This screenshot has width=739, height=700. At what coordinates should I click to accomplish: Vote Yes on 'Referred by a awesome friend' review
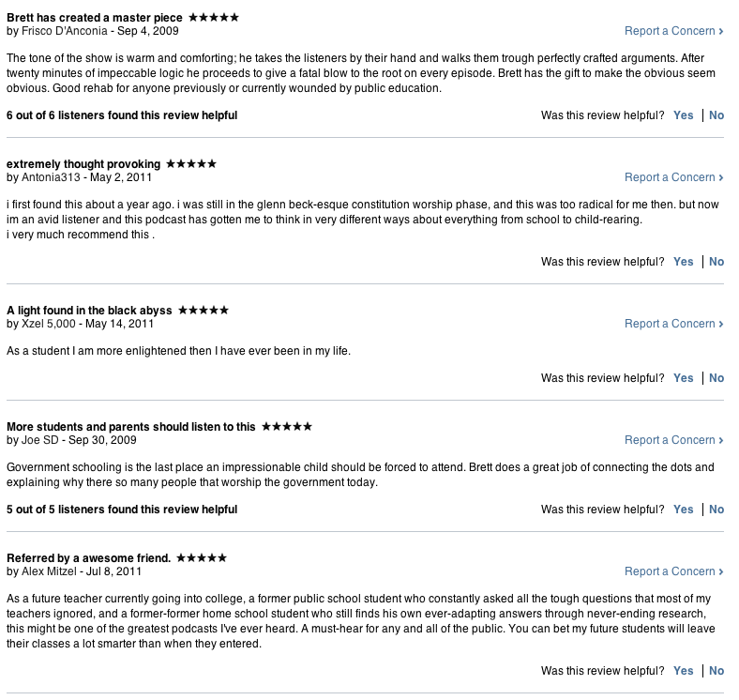[684, 671]
